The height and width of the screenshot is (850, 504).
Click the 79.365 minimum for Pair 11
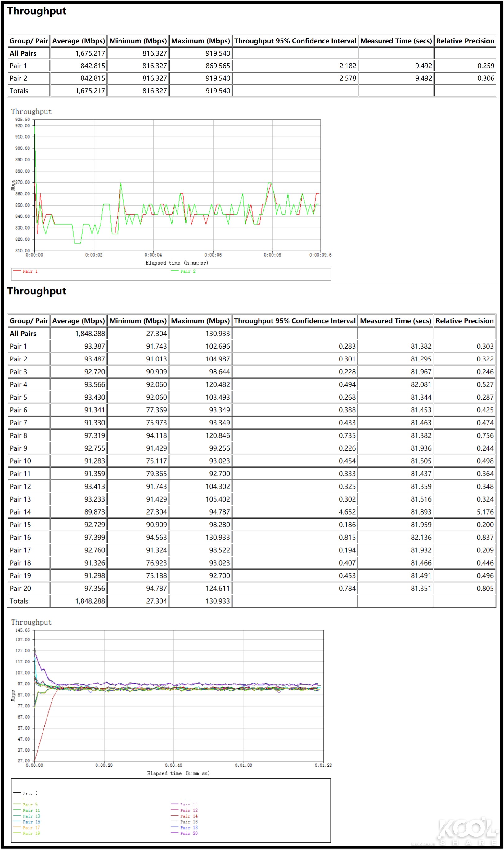click(x=156, y=474)
